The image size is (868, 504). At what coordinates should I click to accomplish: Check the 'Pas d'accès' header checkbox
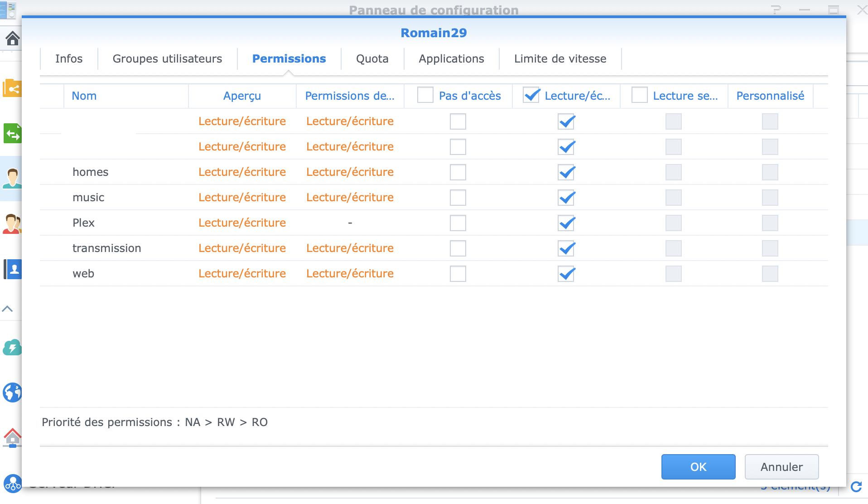point(425,95)
